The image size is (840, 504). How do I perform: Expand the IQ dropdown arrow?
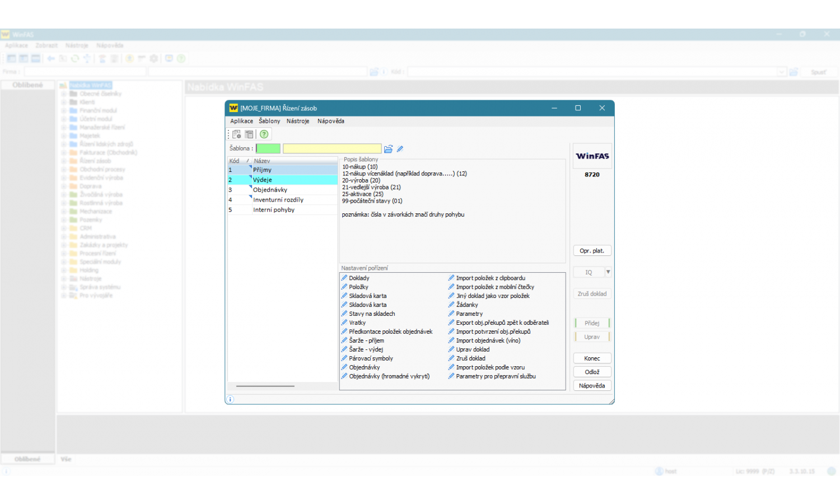[x=608, y=272]
